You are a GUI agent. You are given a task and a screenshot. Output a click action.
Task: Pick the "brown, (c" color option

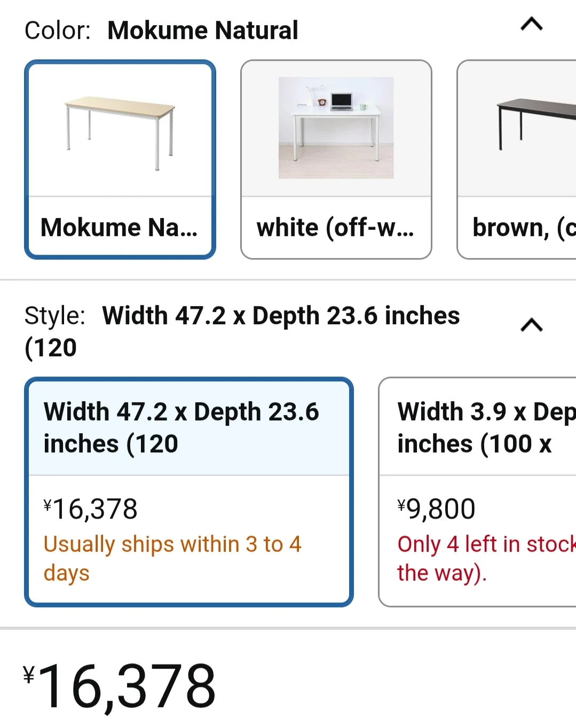523,228
